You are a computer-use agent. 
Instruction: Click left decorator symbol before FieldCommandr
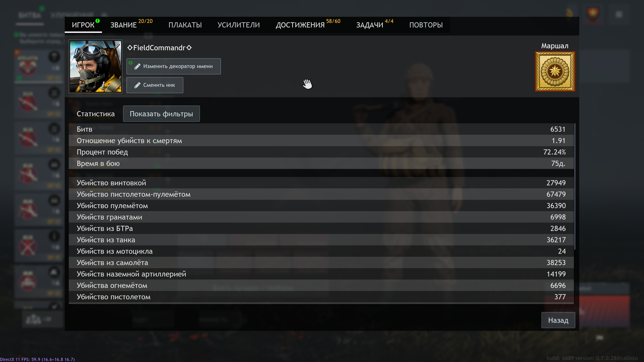coord(130,48)
